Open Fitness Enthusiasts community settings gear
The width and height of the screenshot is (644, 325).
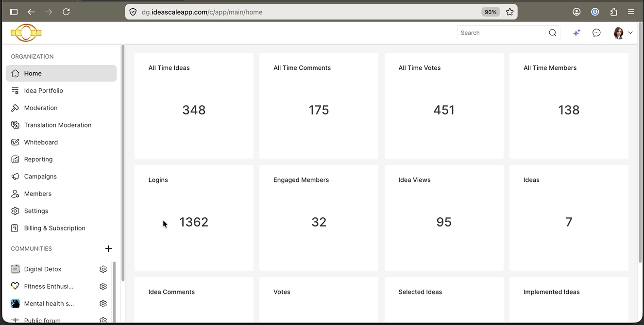coord(103,287)
